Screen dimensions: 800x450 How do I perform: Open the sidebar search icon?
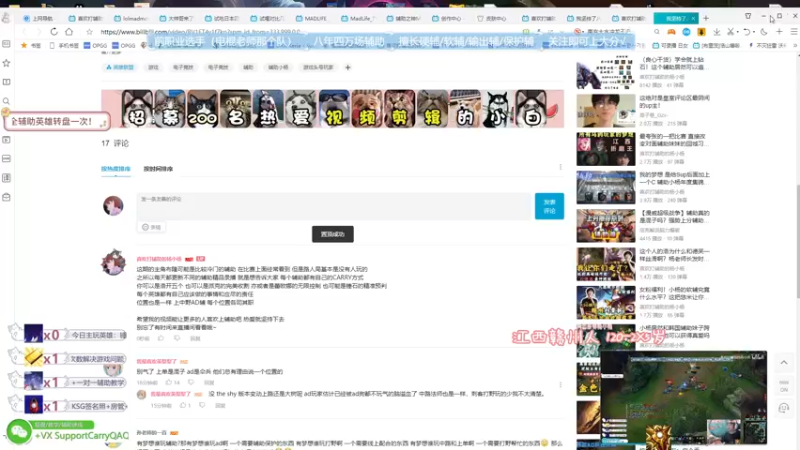pos(6,101)
